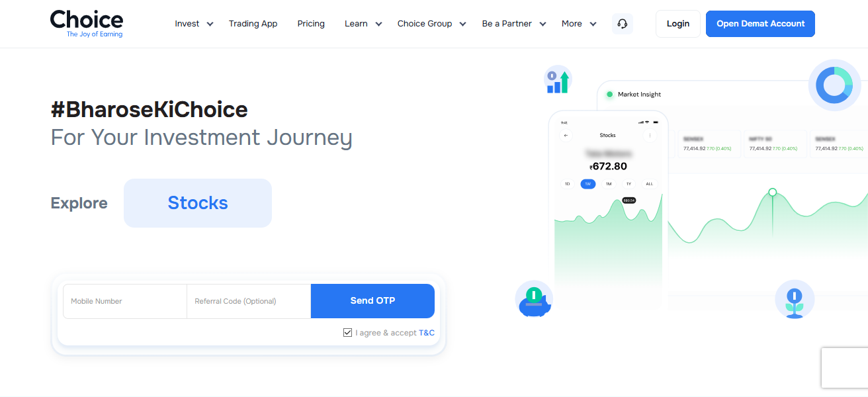Viewport: 868px width, 397px height.
Task: Click the chart marker point on graph
Action: pyautogui.click(x=772, y=192)
